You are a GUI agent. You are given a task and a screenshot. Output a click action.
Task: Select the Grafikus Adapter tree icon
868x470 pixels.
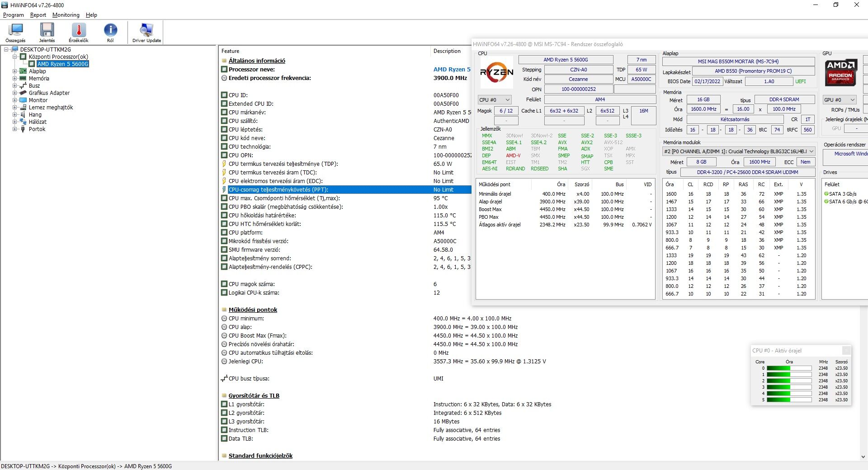click(23, 93)
